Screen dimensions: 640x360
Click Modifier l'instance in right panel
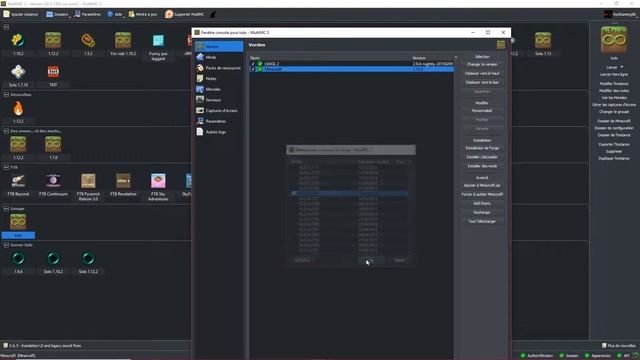click(x=613, y=84)
